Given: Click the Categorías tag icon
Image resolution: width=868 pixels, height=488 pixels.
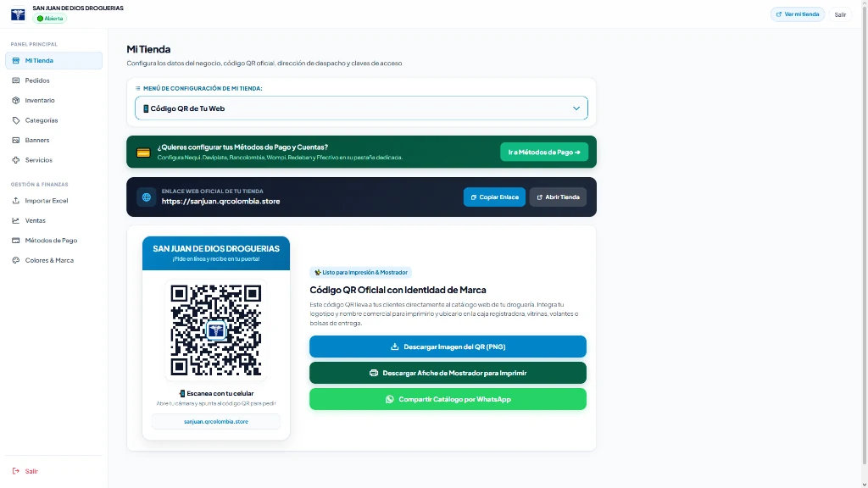Looking at the screenshot, I should pyautogui.click(x=15, y=120).
